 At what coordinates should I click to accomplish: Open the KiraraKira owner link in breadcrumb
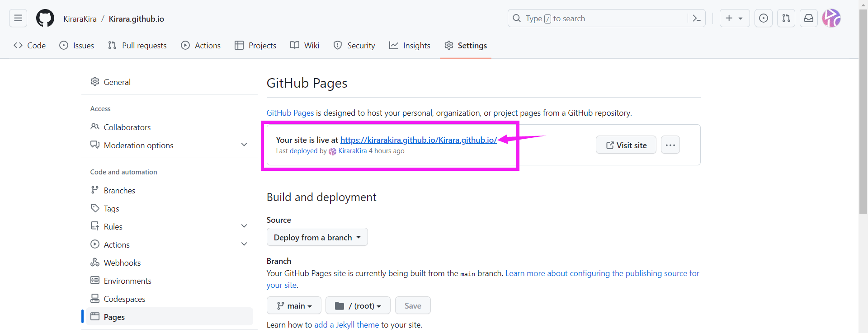click(80, 19)
